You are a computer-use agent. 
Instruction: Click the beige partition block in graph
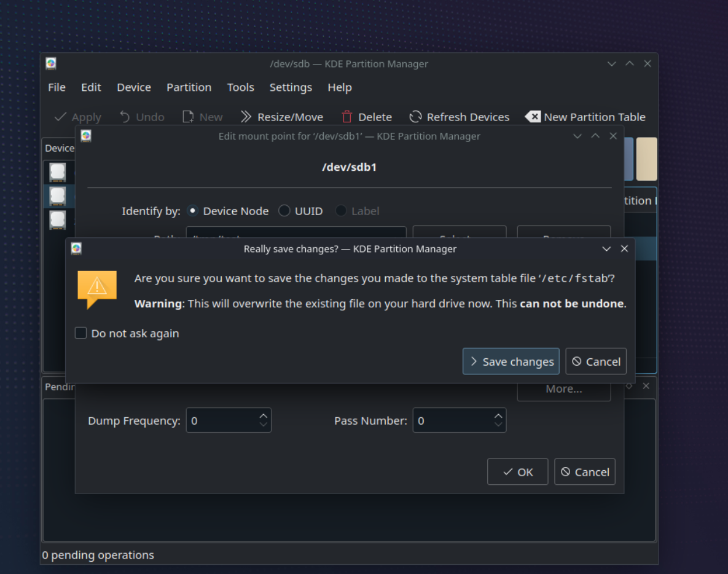(x=647, y=159)
